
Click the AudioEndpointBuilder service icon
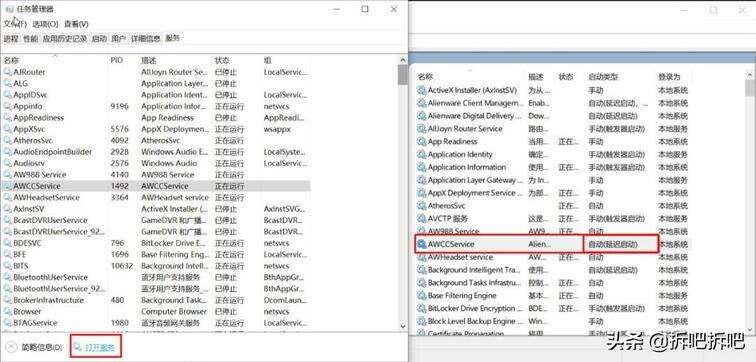(x=8, y=152)
